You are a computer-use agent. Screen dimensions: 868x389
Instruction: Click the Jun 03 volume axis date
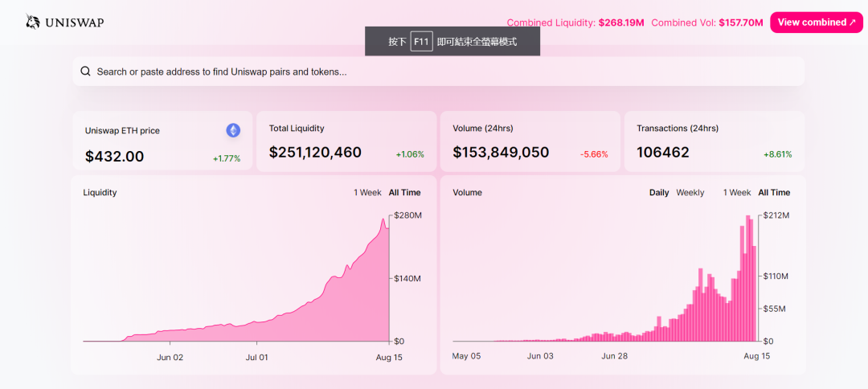(x=540, y=356)
